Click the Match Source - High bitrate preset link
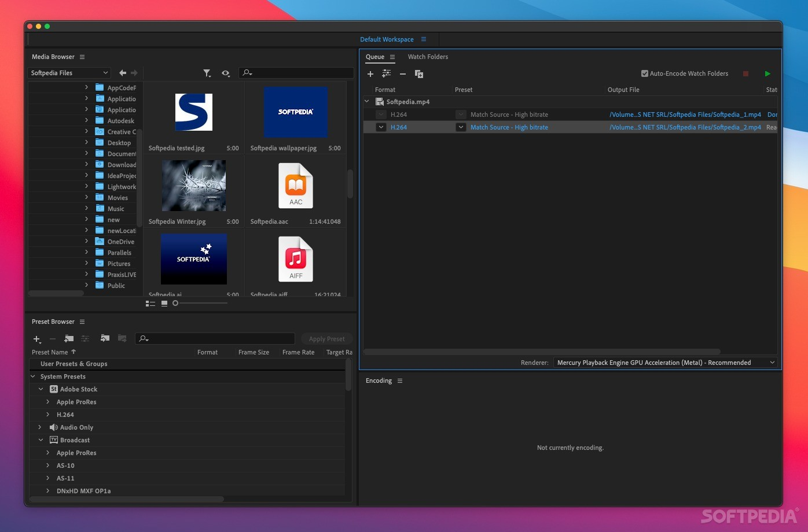 [x=509, y=127]
